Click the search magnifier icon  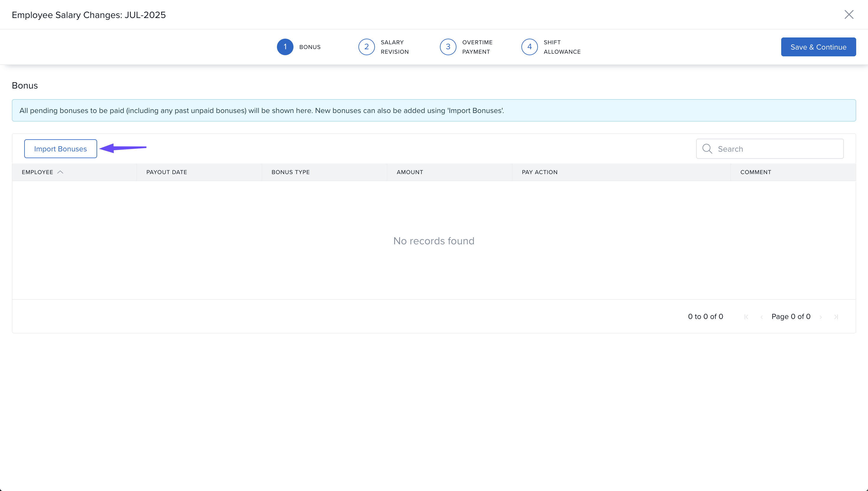(707, 149)
